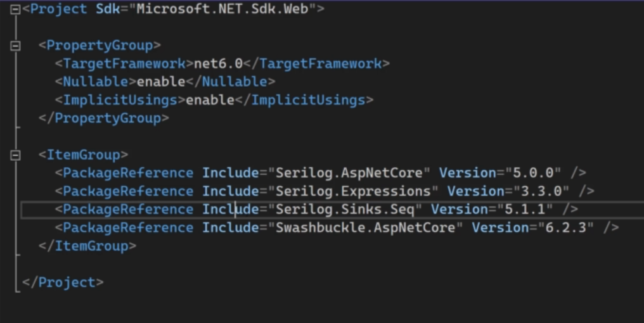Collapse the PropertyGroup section
The height and width of the screenshot is (323, 644).
15,46
